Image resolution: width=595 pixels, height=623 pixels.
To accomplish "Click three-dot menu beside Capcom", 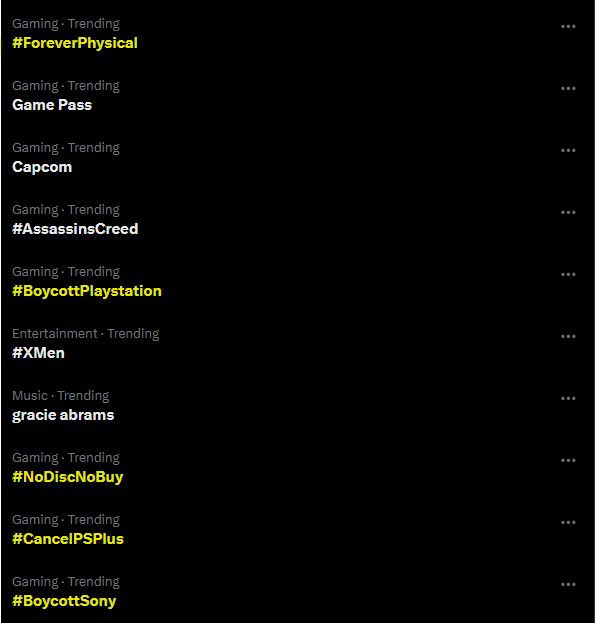I will tap(568, 150).
